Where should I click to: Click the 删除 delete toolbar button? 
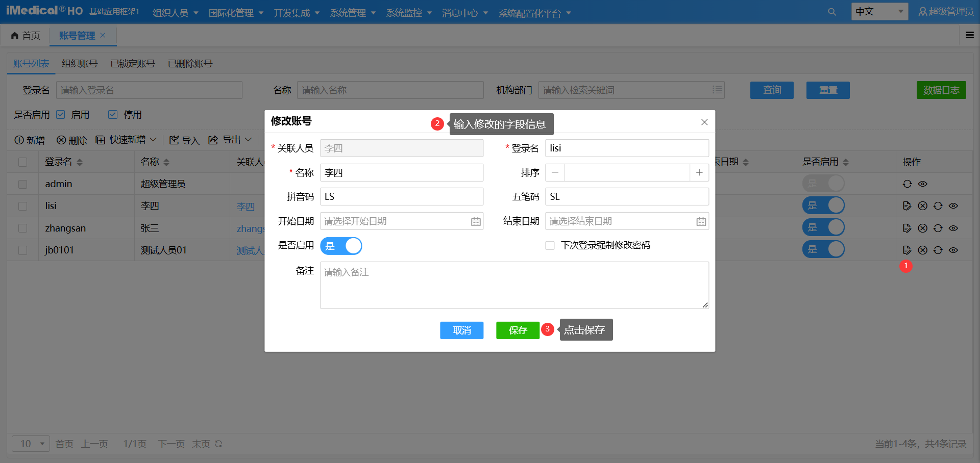[x=71, y=140]
